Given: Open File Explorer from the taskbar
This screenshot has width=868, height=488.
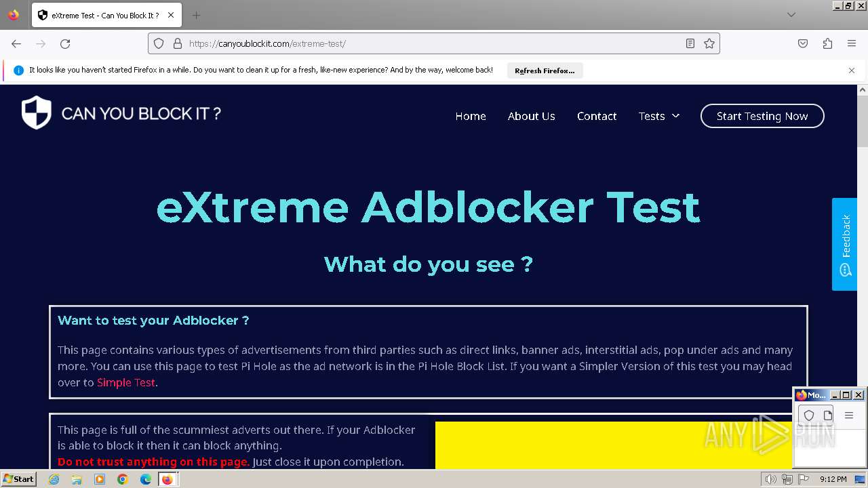Looking at the screenshot, I should point(77,479).
